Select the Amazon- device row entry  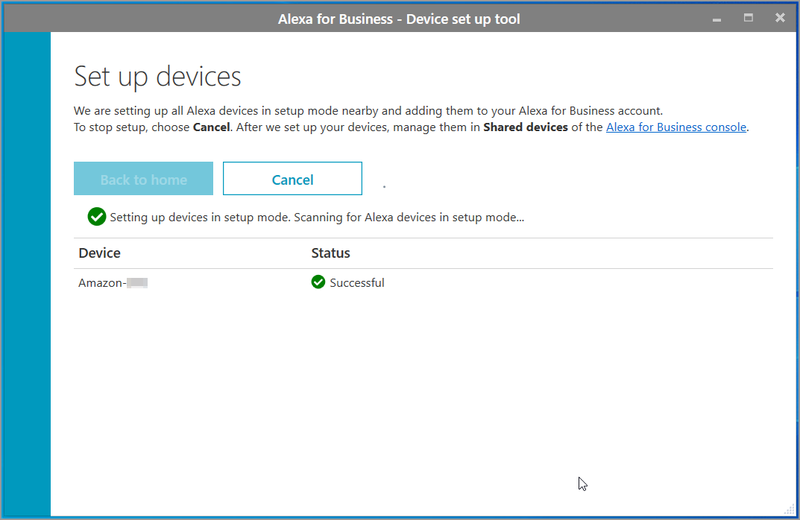click(x=113, y=283)
